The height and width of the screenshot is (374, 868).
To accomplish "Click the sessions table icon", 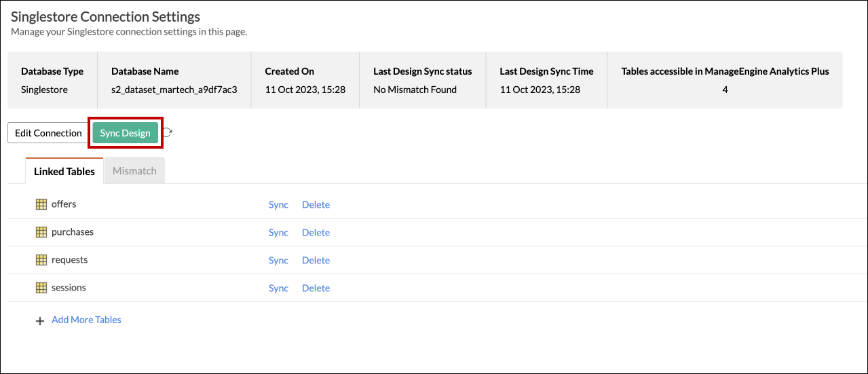I will [41, 288].
